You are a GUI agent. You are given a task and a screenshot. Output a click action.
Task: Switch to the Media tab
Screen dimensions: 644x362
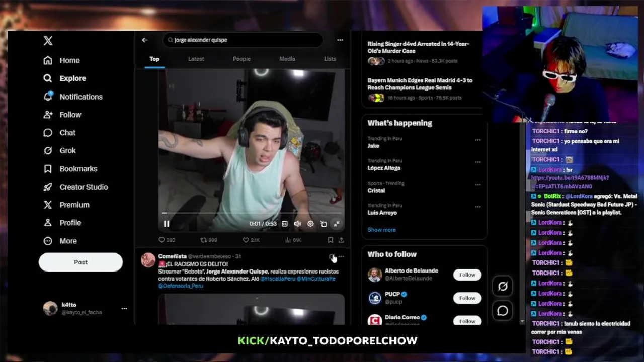[287, 59]
